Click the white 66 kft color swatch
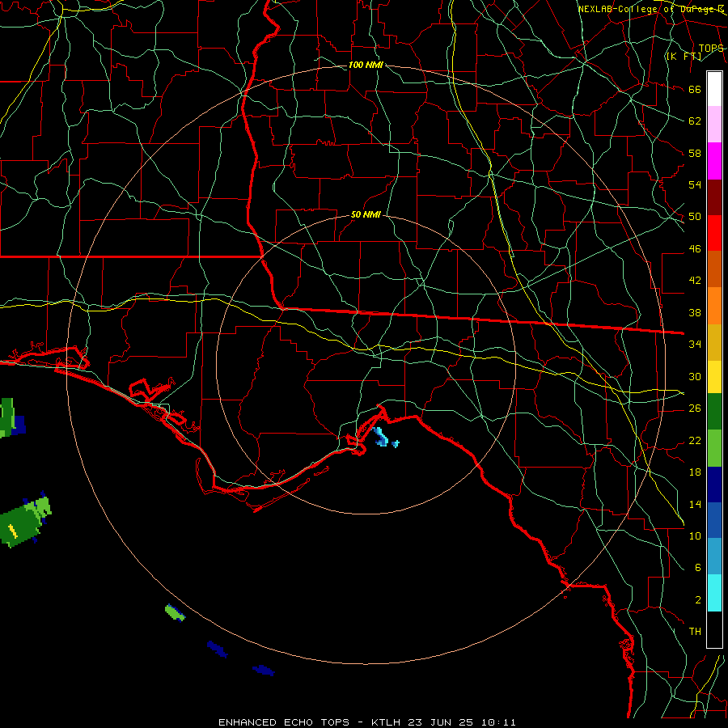This screenshot has width=728, height=728. click(x=714, y=89)
